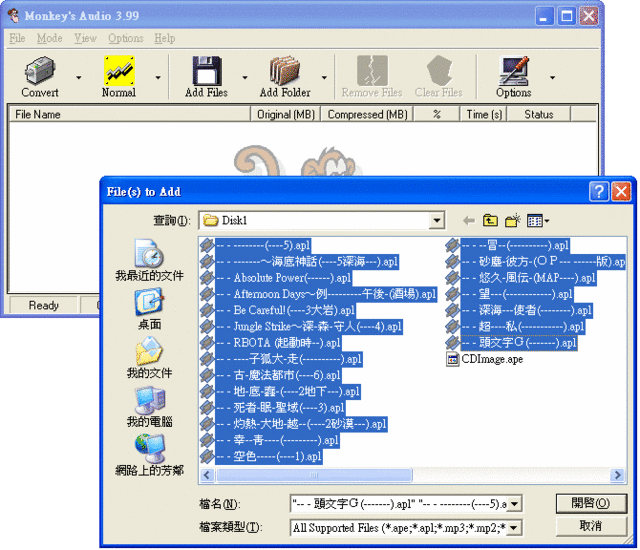This screenshot has width=640, height=550.
Task: Select the 悠久-風伝 MAP apl file
Action: tap(521, 278)
